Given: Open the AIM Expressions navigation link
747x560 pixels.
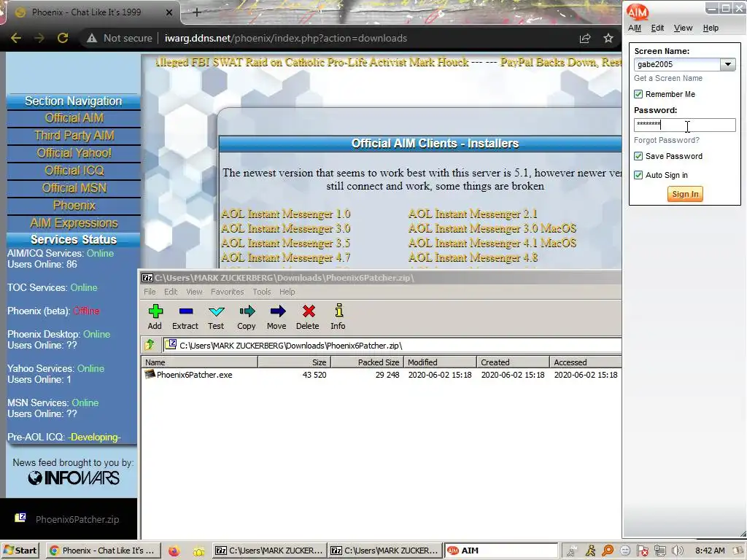Looking at the screenshot, I should click(74, 223).
